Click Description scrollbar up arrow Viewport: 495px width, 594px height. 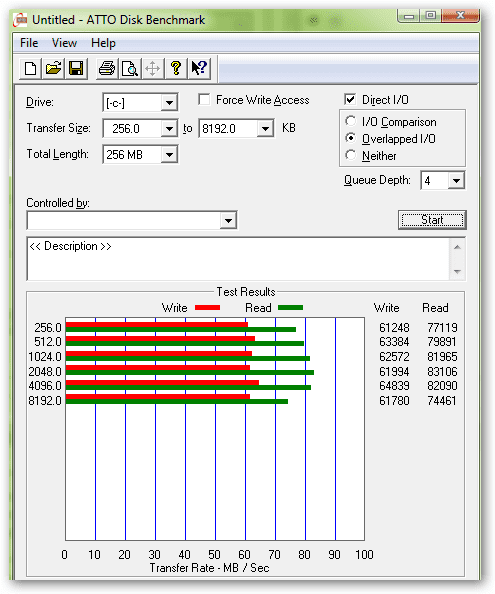point(457,247)
